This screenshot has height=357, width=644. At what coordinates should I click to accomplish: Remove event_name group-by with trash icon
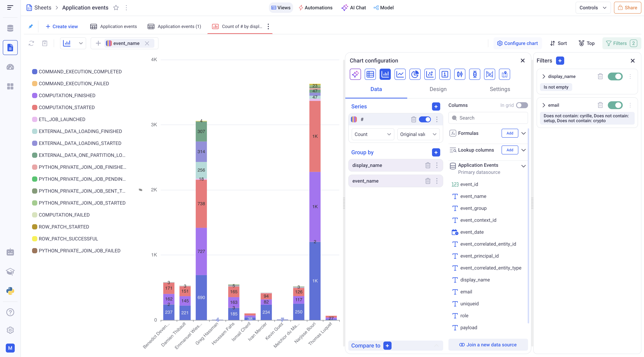pos(428,181)
